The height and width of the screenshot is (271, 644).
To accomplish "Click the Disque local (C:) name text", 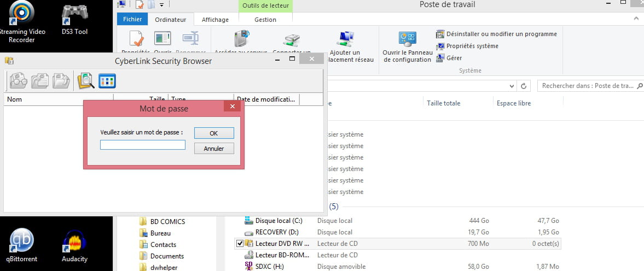I will [279, 221].
